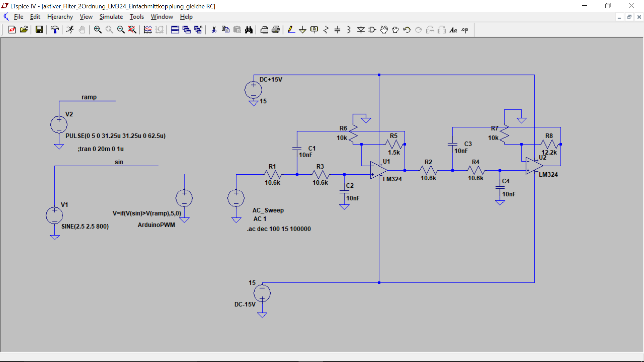This screenshot has height=362, width=644.
Task: Click the New Schematic toolbar icon
Action: [12, 30]
